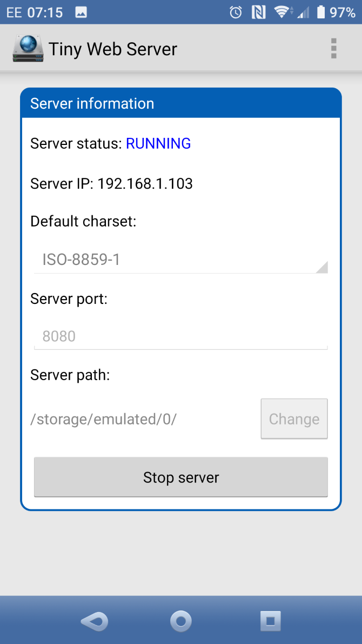Select the RUNNING server status text

click(x=158, y=143)
